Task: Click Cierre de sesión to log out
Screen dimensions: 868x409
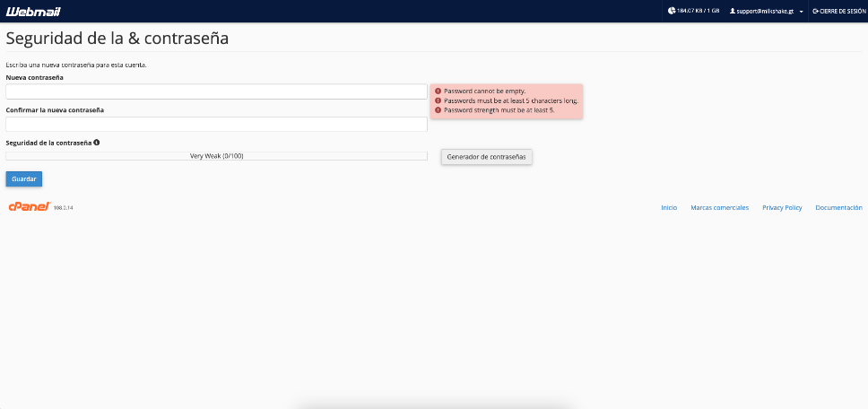Action: coord(838,11)
